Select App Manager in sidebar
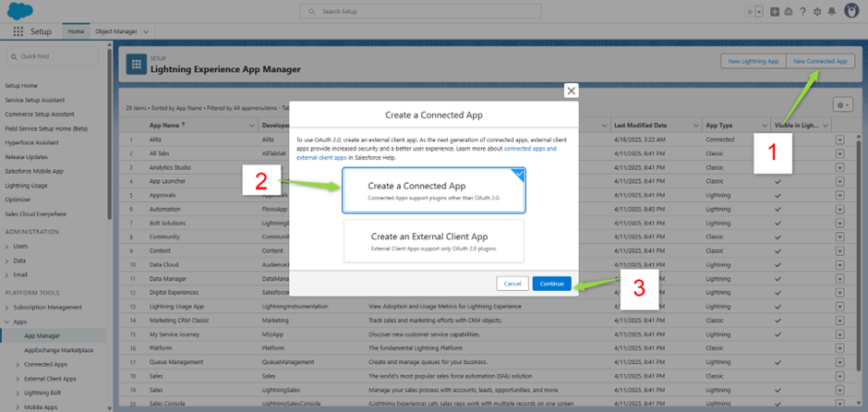Viewport: 868px width, 412px height. pos(42,335)
